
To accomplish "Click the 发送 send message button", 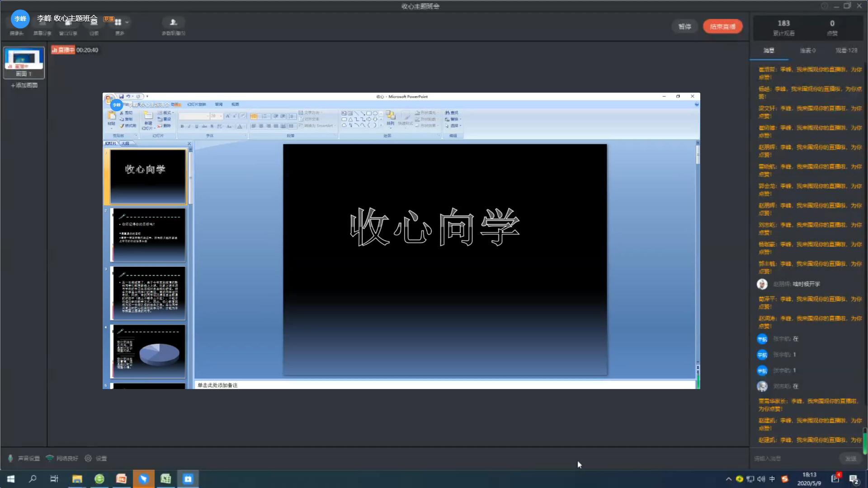I will pyautogui.click(x=851, y=459).
